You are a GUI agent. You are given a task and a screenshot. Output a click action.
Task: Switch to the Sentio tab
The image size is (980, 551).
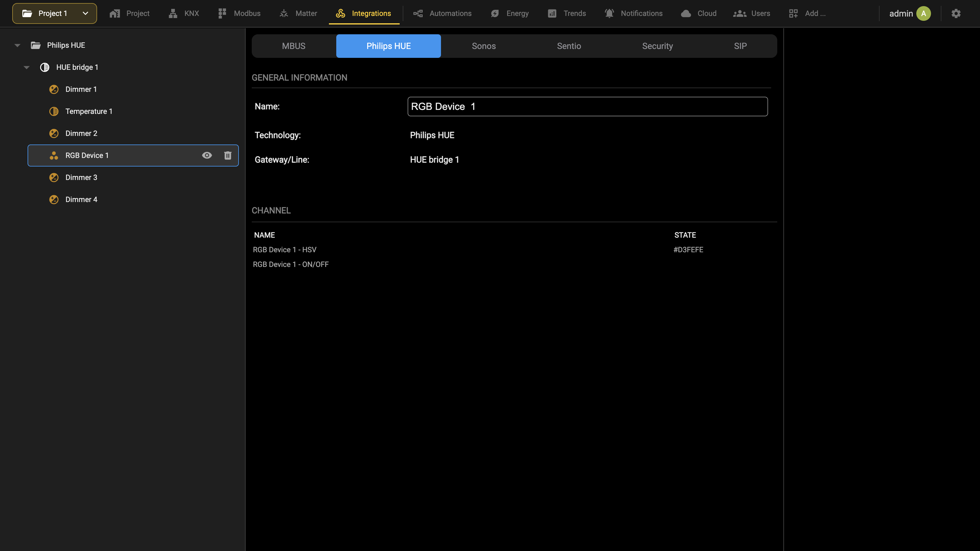pyautogui.click(x=569, y=46)
